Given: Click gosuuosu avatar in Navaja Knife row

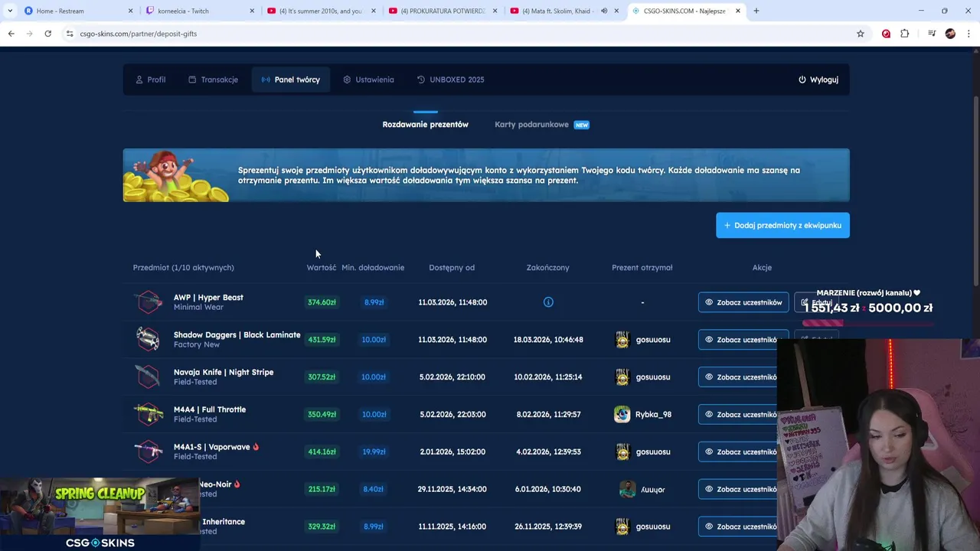Looking at the screenshot, I should coord(622,377).
